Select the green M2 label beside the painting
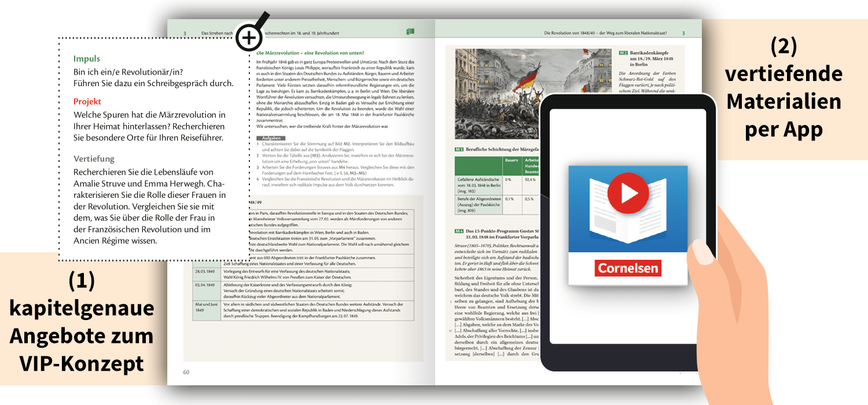 click(x=623, y=53)
